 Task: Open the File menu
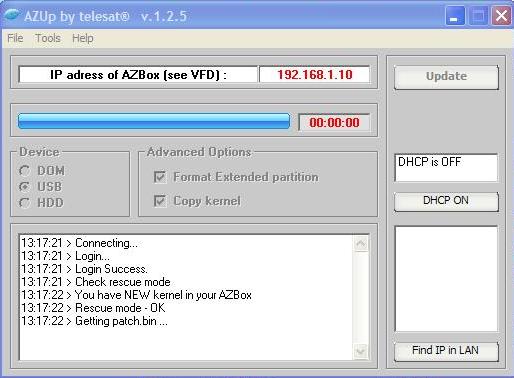point(15,38)
